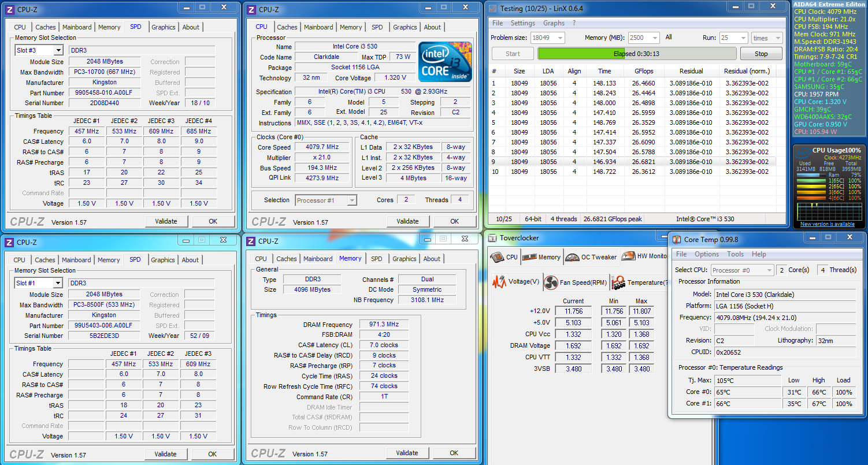Screen dimensions: 868x465
Task: Switch to Caches tab in the CPU-Z Slot #3 window
Action: pyautogui.click(x=46, y=27)
